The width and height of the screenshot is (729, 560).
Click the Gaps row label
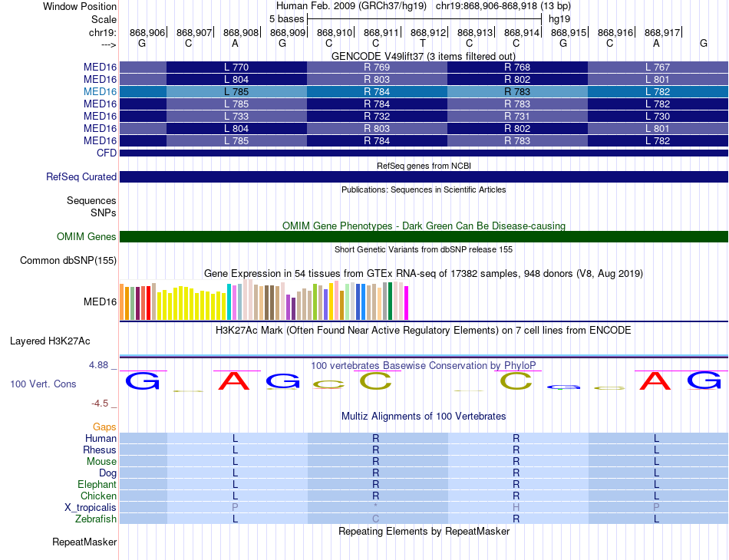tap(104, 427)
